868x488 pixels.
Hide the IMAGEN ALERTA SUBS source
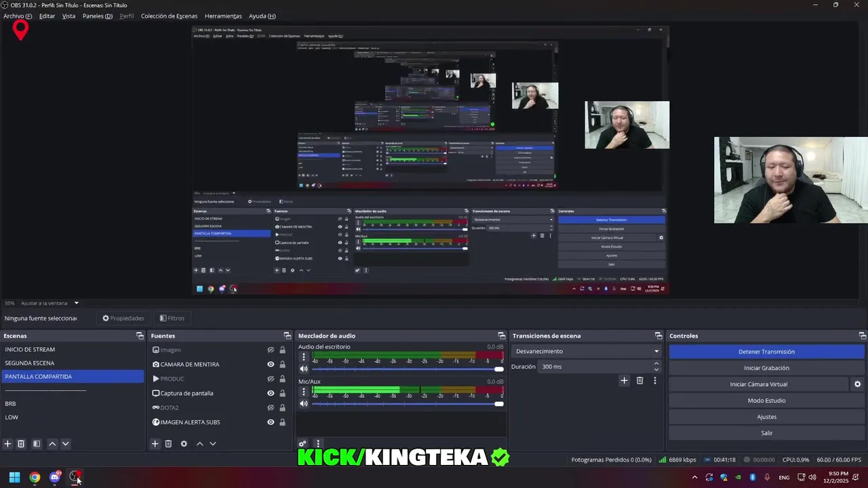tap(271, 422)
